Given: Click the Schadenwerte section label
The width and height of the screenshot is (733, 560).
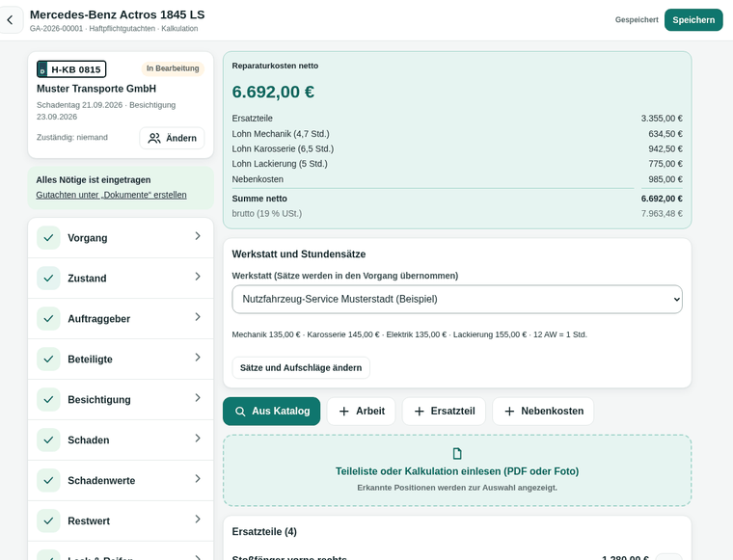Looking at the screenshot, I should coord(101,481).
